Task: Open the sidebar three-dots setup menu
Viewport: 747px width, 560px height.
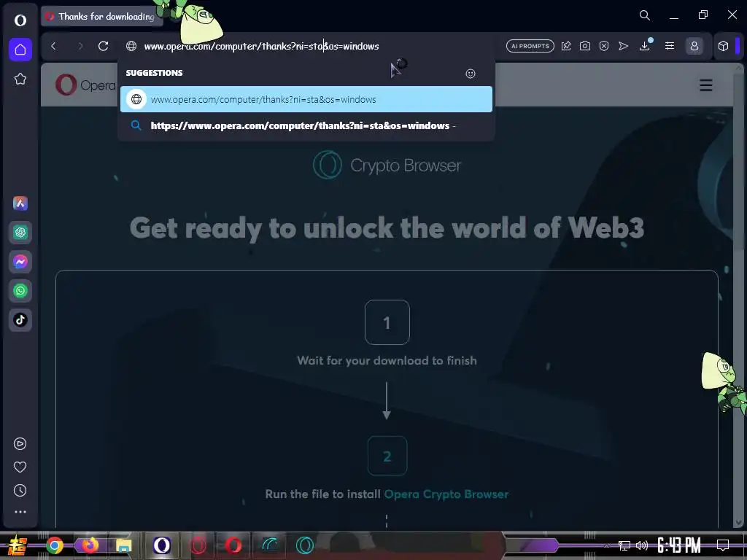Action: pyautogui.click(x=20, y=512)
